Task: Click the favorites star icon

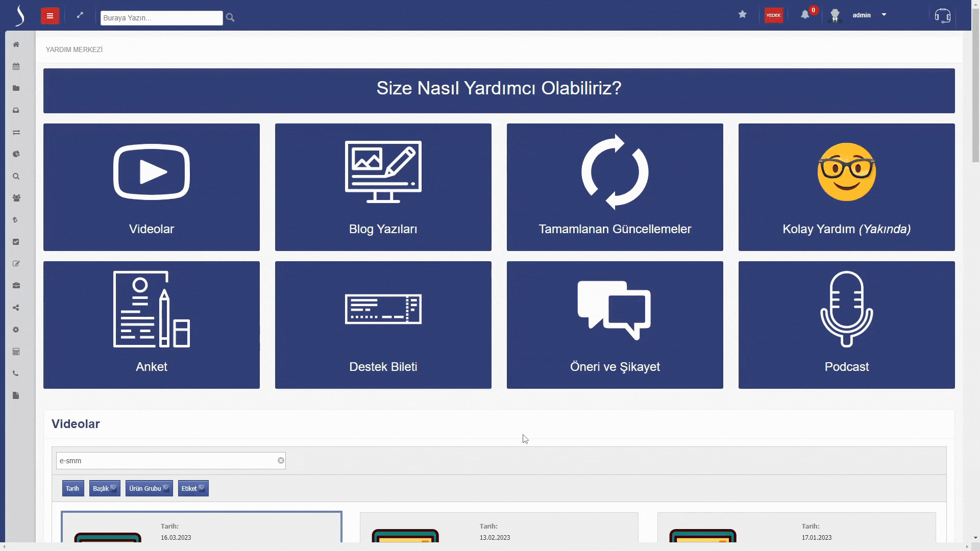Action: [x=743, y=15]
